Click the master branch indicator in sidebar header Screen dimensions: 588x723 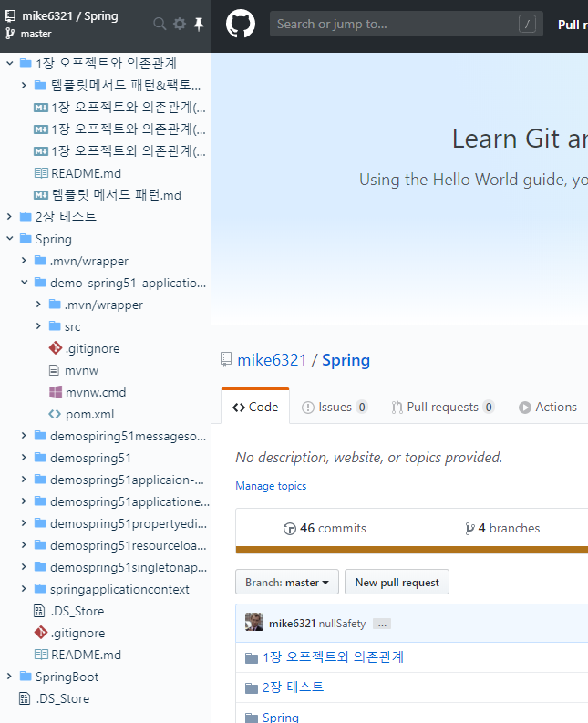(28, 34)
